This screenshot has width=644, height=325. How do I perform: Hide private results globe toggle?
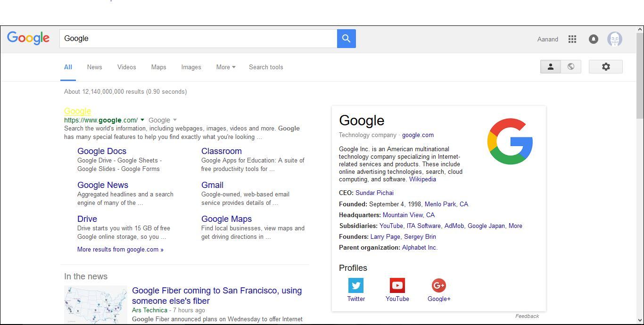[571, 67]
